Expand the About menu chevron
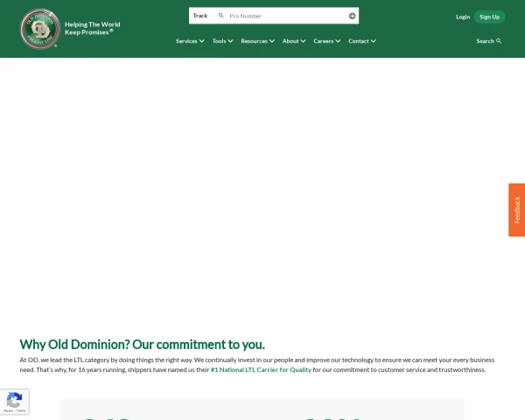525x420 pixels. tap(303, 41)
